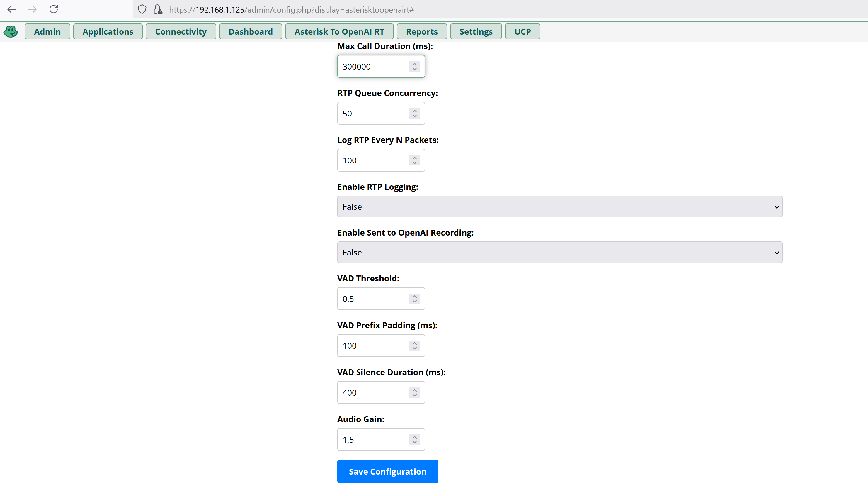This screenshot has height=496, width=868.
Task: Click the Audio Gain spinner arrows
Action: [414, 440]
